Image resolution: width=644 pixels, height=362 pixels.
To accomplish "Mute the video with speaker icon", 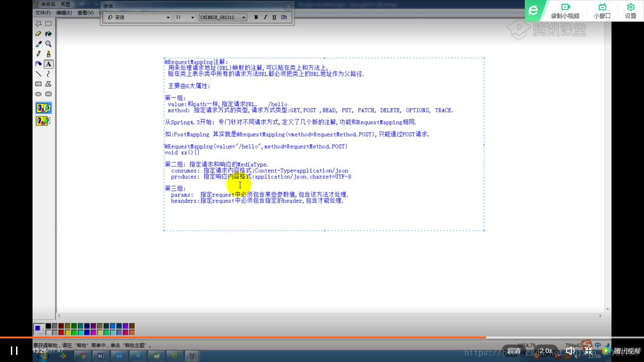I will [x=570, y=351].
